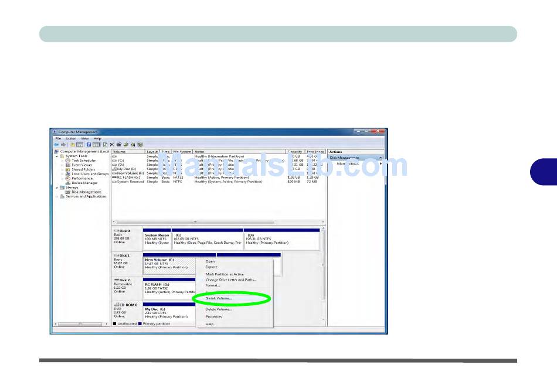Image resolution: width=557 pixels, height=392 pixels.
Task: Click the Disk Management tree icon
Action: point(68,192)
